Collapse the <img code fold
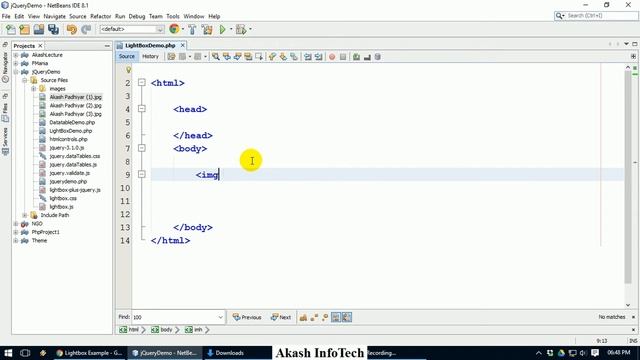640x360 pixels. tap(142, 174)
